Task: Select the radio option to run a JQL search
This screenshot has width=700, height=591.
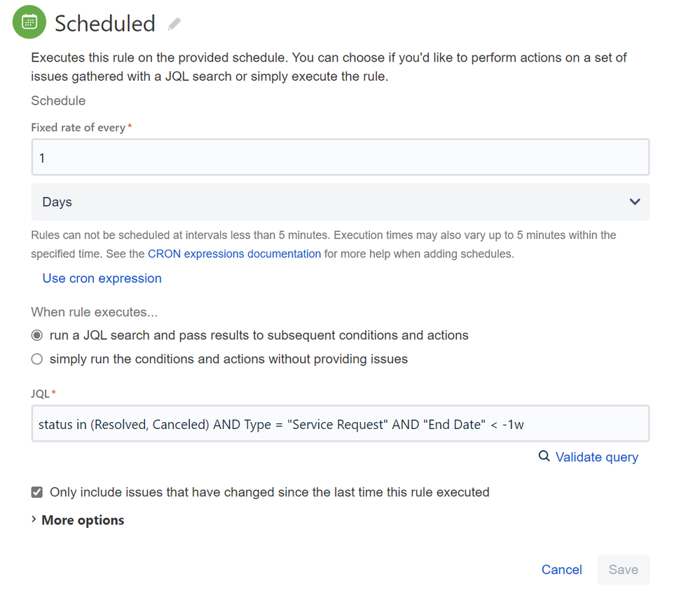Action: click(x=37, y=335)
